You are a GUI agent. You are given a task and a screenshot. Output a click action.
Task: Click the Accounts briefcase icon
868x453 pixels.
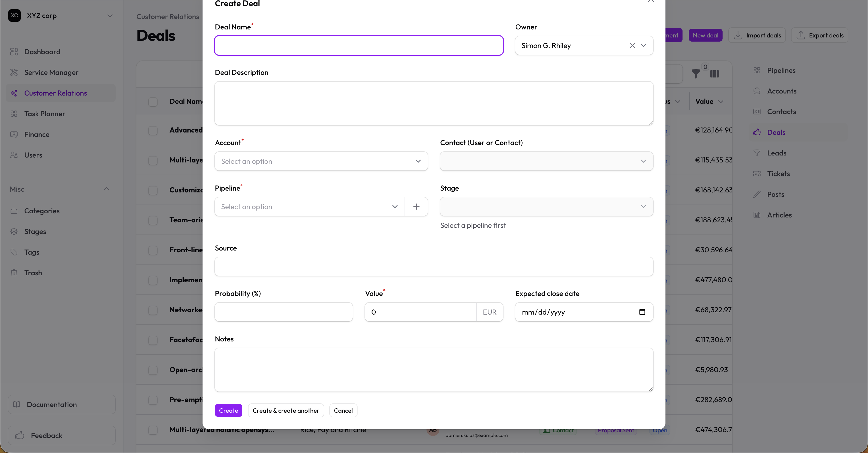click(757, 91)
